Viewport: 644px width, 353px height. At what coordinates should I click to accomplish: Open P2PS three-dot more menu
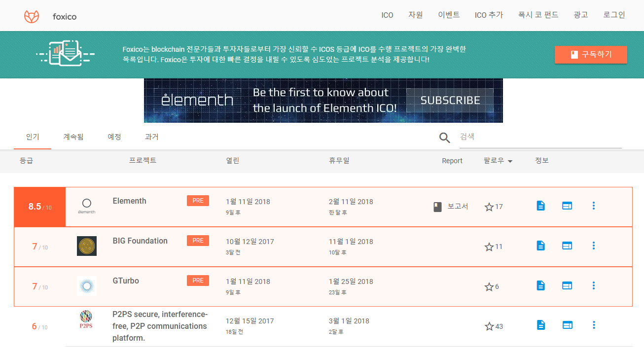pyautogui.click(x=594, y=325)
